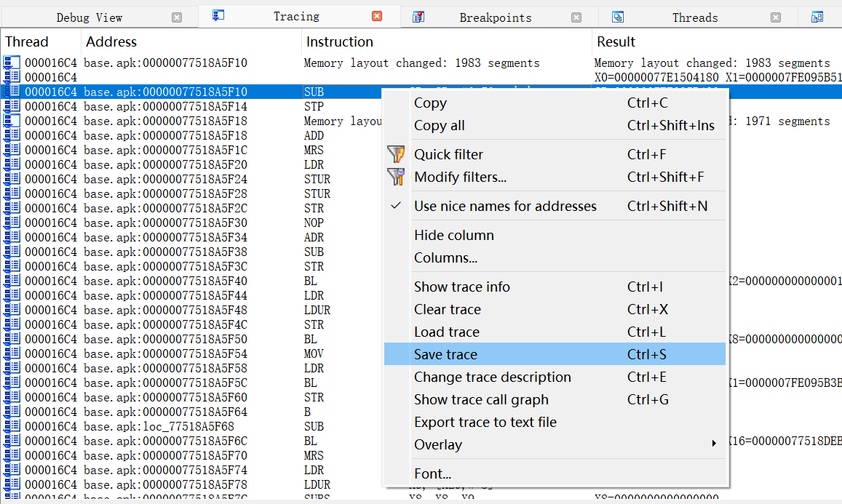Screen dimensions: 842x504
Task: Close the Tracing tab
Action: 377,16
